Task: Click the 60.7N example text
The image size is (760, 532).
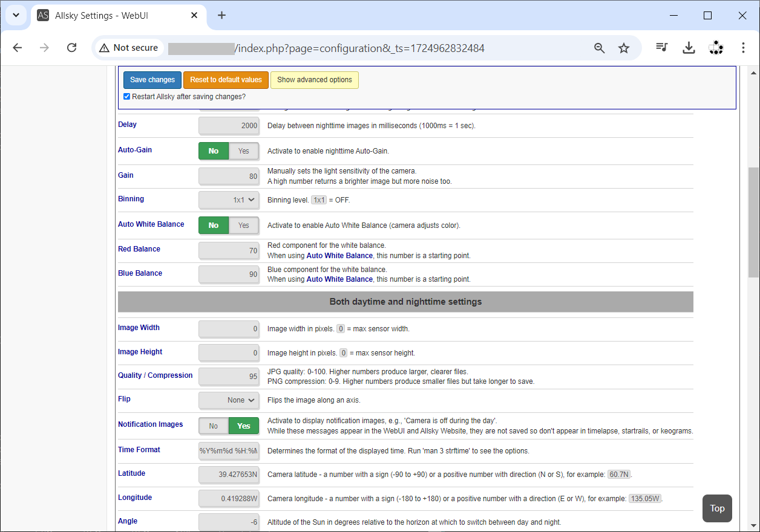Action: [x=620, y=475]
